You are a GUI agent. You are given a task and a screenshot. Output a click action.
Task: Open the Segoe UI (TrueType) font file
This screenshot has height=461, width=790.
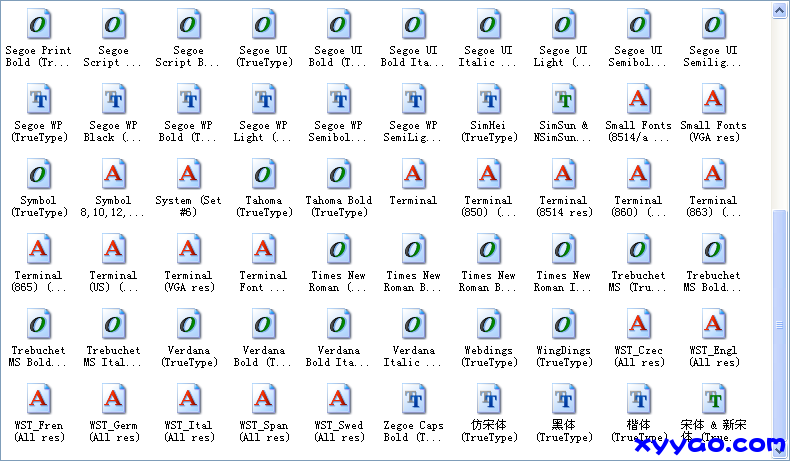pos(264,24)
